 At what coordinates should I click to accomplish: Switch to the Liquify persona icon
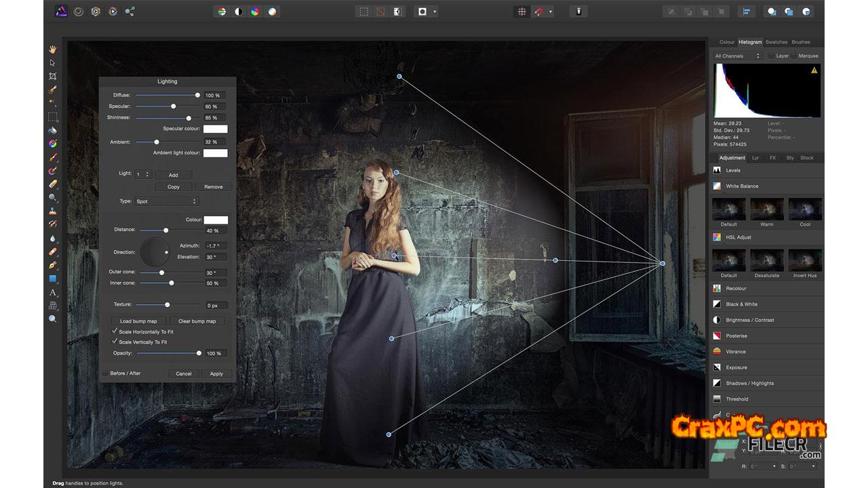point(78,12)
